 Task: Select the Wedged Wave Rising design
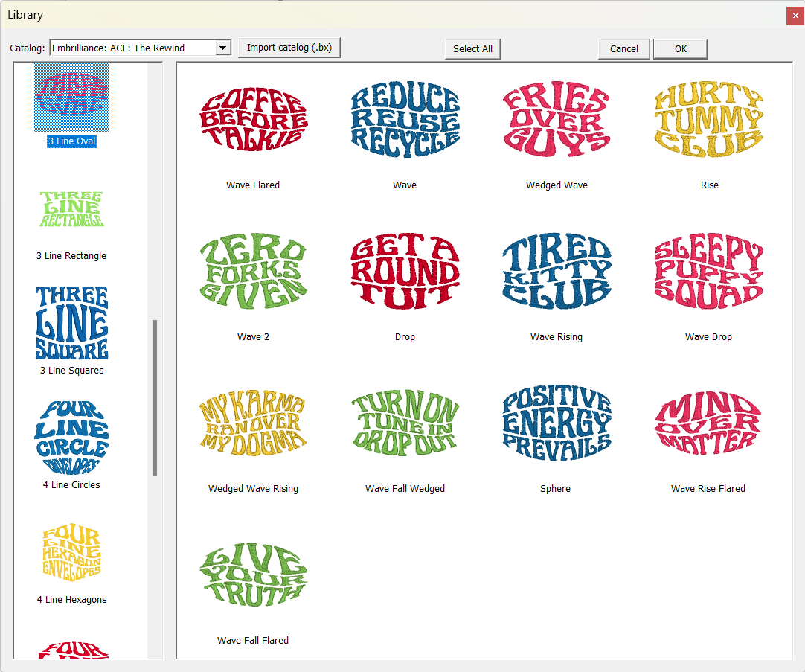[x=253, y=423]
